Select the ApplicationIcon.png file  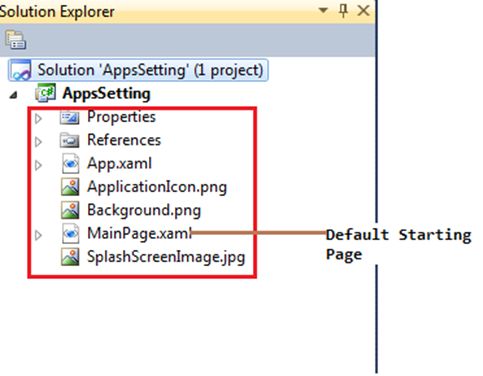157,187
